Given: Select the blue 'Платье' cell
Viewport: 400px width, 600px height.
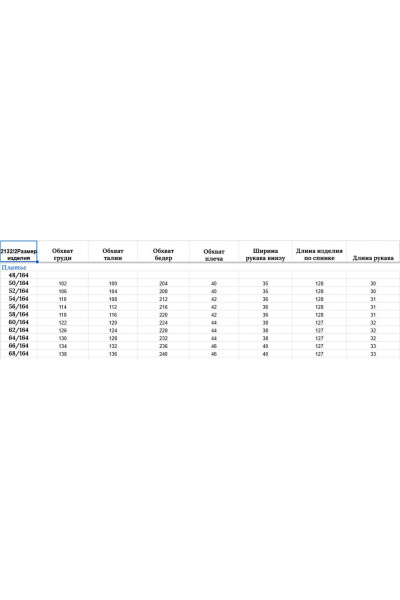Looking at the screenshot, I should [14, 267].
